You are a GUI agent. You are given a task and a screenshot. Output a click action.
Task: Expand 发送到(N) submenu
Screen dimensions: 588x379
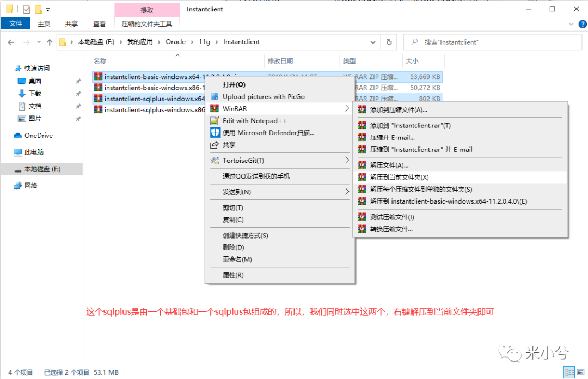[280, 192]
